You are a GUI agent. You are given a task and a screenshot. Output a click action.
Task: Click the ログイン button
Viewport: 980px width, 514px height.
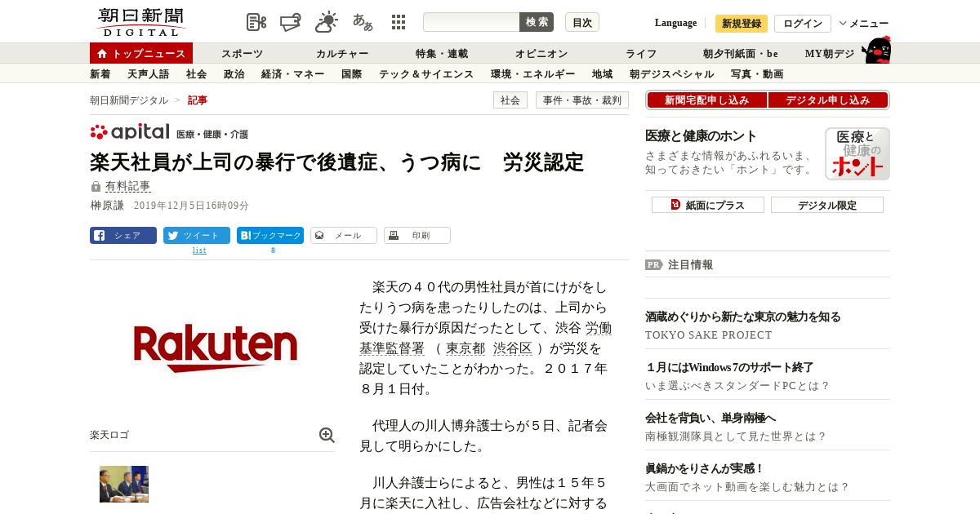click(803, 24)
